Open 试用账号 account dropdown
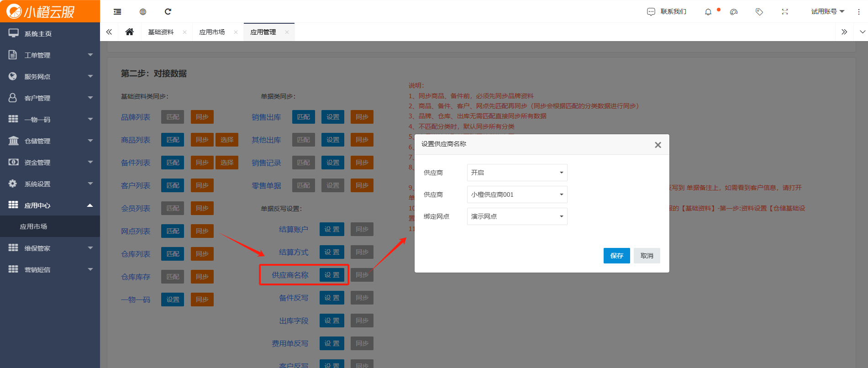 (x=828, y=12)
